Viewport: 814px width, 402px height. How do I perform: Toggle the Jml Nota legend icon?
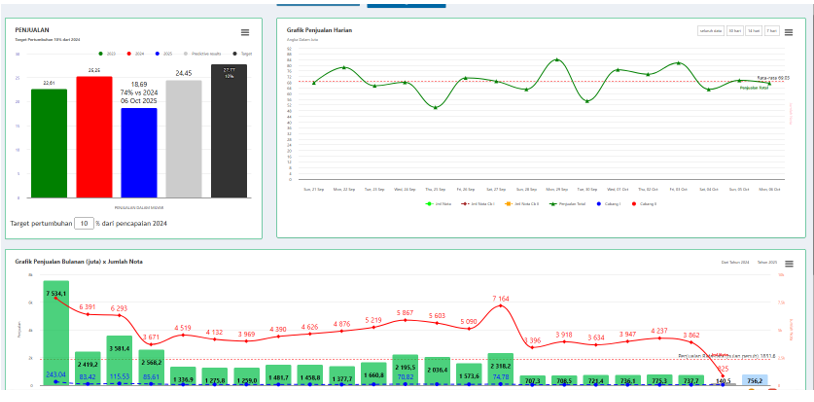(x=429, y=204)
